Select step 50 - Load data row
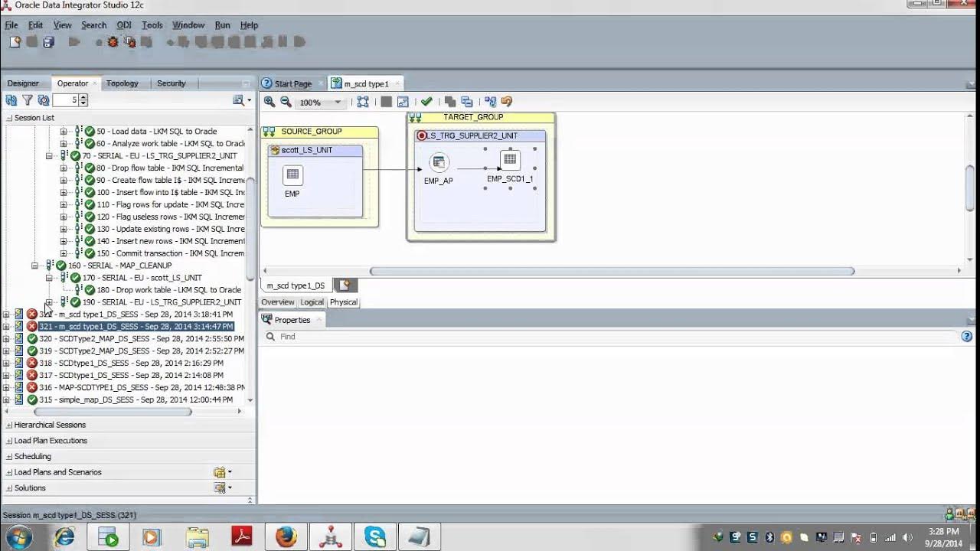 click(156, 131)
